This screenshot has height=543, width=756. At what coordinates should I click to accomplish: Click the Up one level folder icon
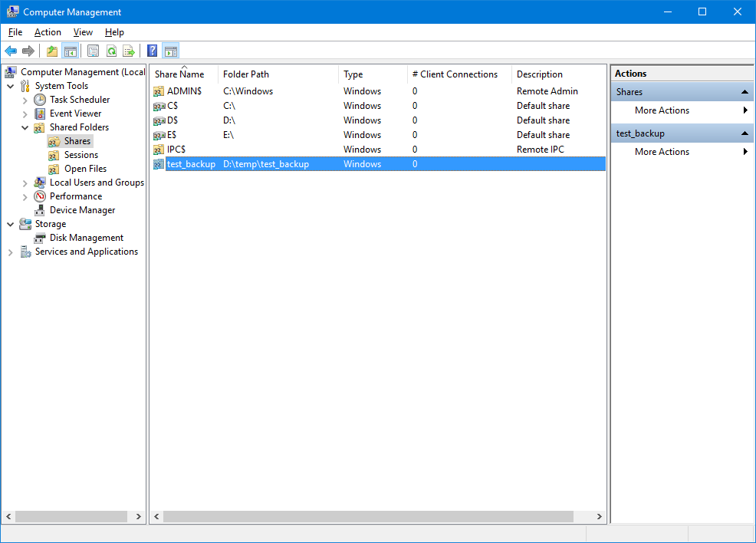[x=51, y=51]
